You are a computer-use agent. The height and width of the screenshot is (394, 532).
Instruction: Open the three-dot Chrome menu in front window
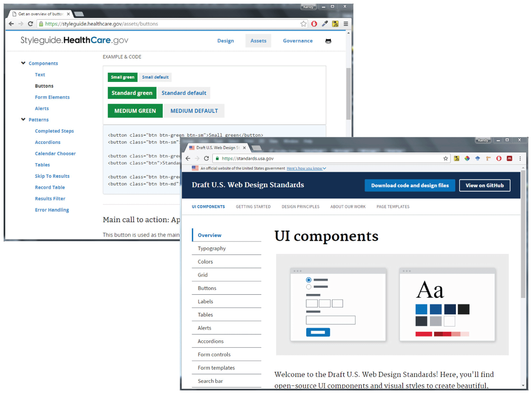point(520,159)
